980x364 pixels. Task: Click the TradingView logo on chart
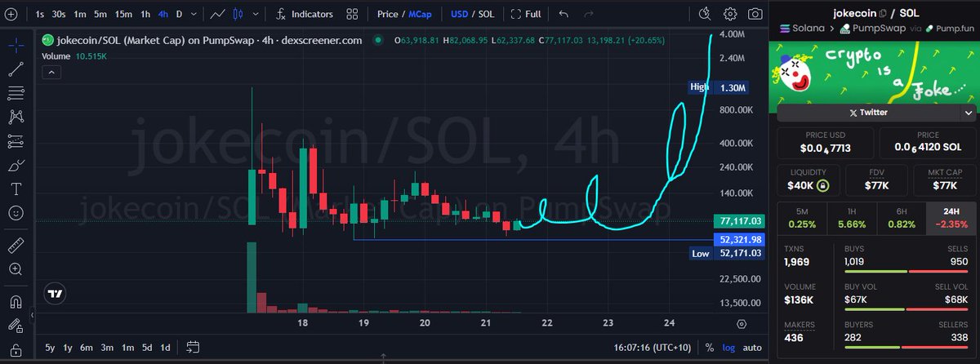(56, 294)
